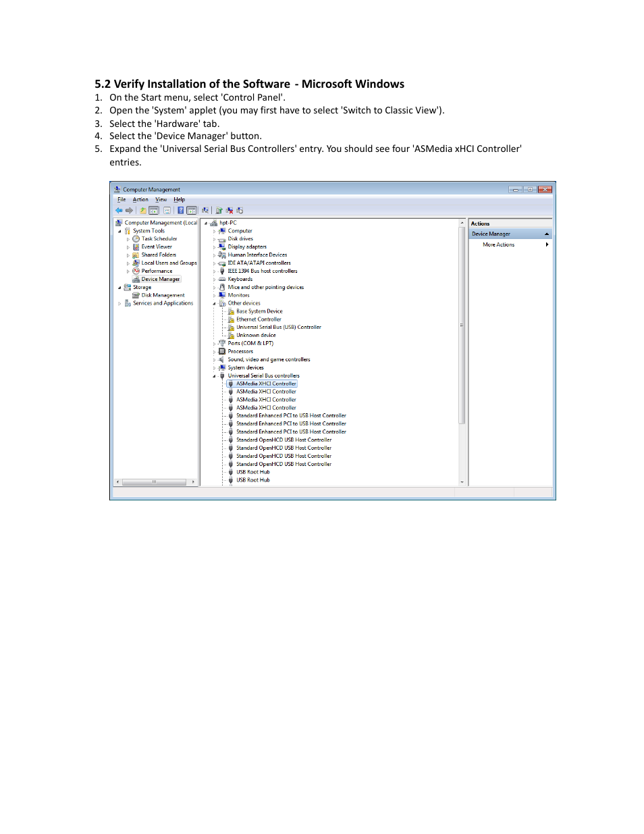Click the left pane horizontal scrollbar thumb
Screen dimensions: 644x834
pyautogui.click(x=154, y=482)
